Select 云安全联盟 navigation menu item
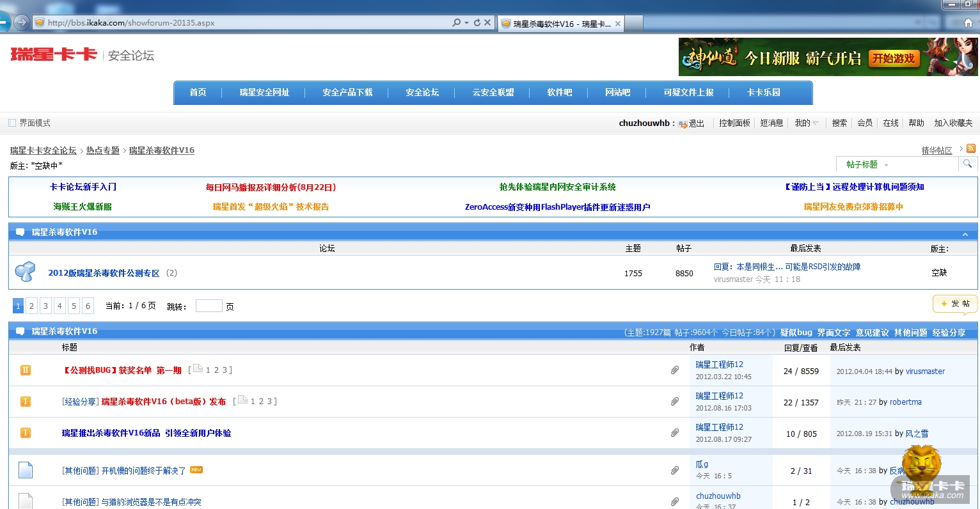 493,93
